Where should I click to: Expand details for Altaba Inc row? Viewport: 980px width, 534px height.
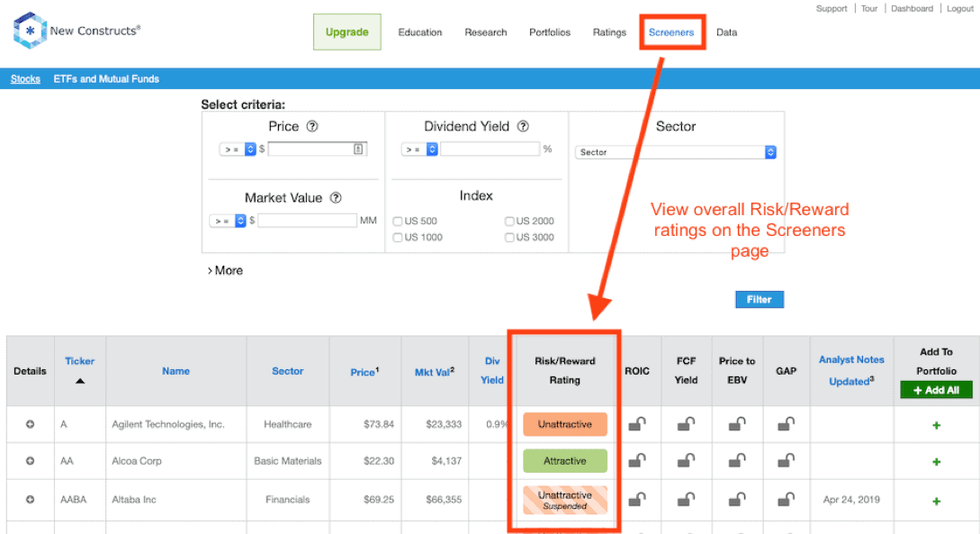[30, 500]
